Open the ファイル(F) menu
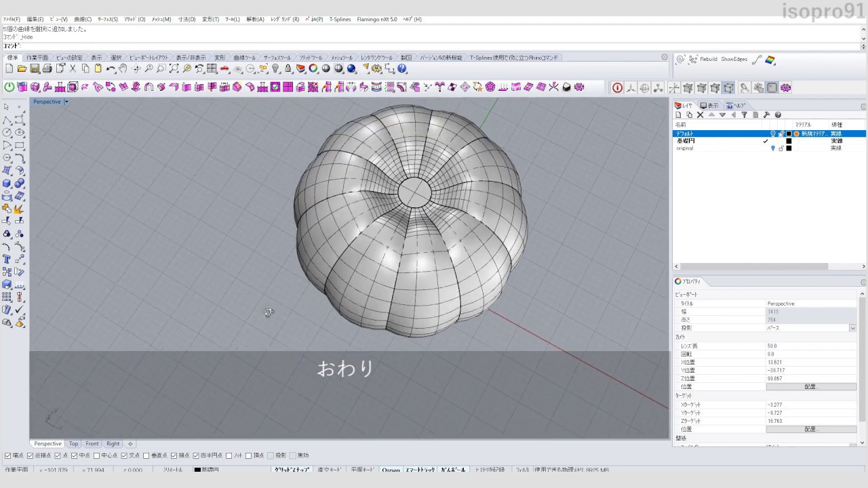The image size is (868, 488). [12, 20]
